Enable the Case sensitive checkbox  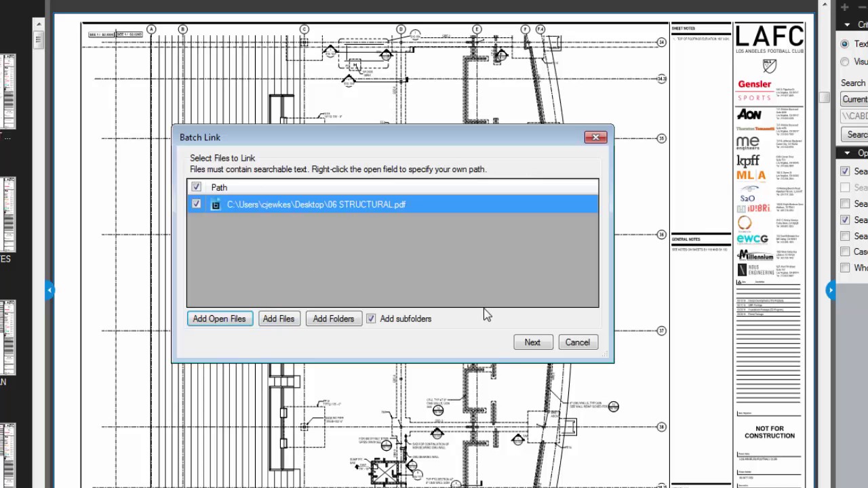pyautogui.click(x=845, y=251)
